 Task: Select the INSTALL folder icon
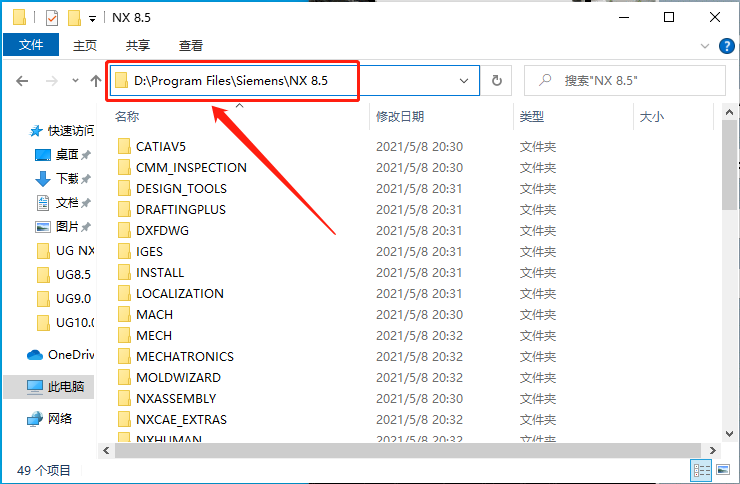(124, 272)
